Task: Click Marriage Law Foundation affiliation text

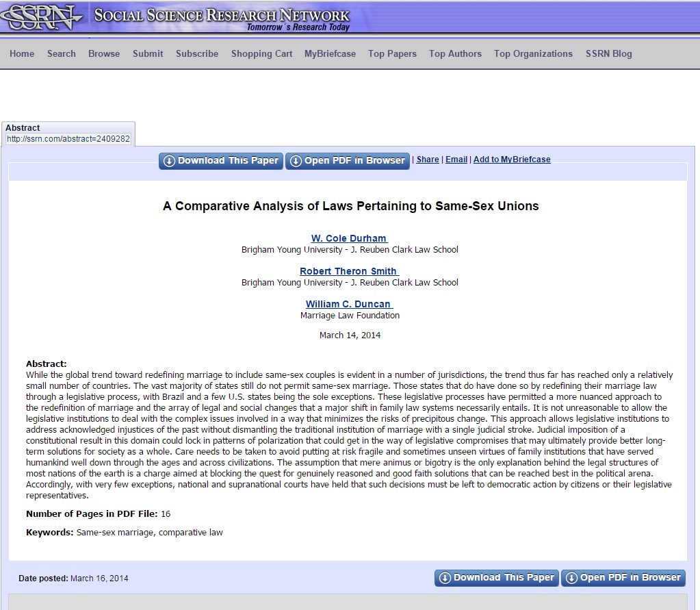Action: click(350, 316)
